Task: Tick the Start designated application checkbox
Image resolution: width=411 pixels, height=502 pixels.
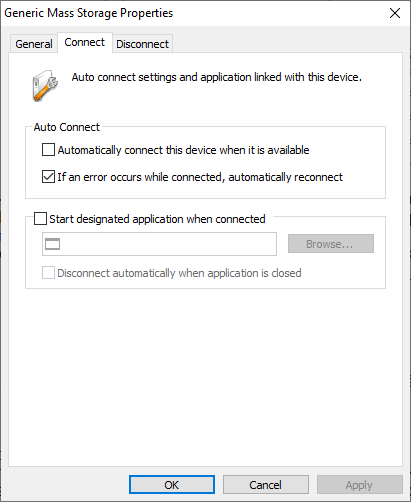Action: click(x=40, y=219)
